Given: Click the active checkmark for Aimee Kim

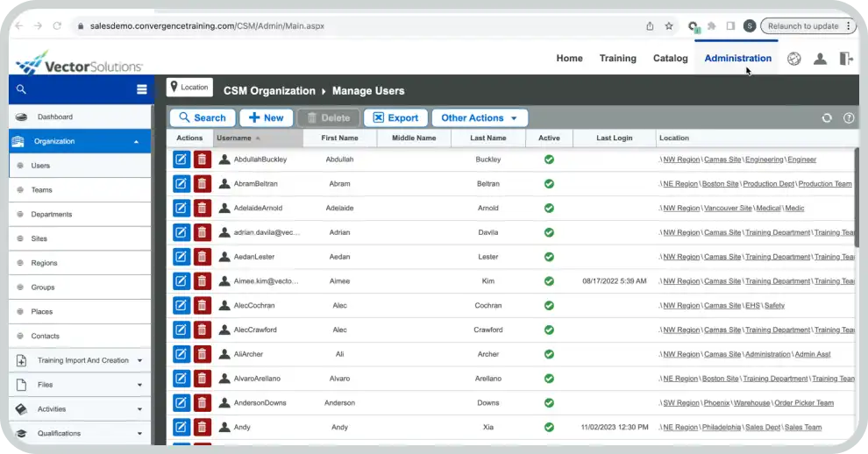Looking at the screenshot, I should pos(549,281).
